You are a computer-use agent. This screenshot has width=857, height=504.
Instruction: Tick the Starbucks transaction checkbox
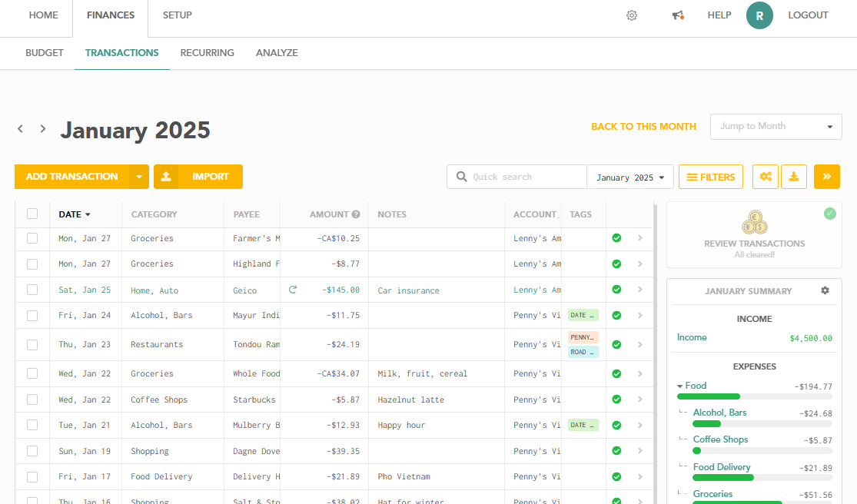(32, 400)
